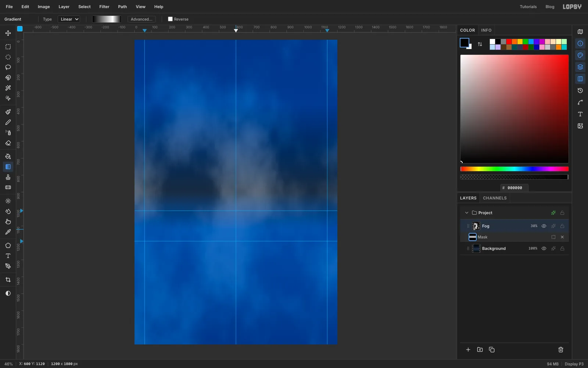
Task: Delete layer with the trash icon
Action: pyautogui.click(x=561, y=350)
